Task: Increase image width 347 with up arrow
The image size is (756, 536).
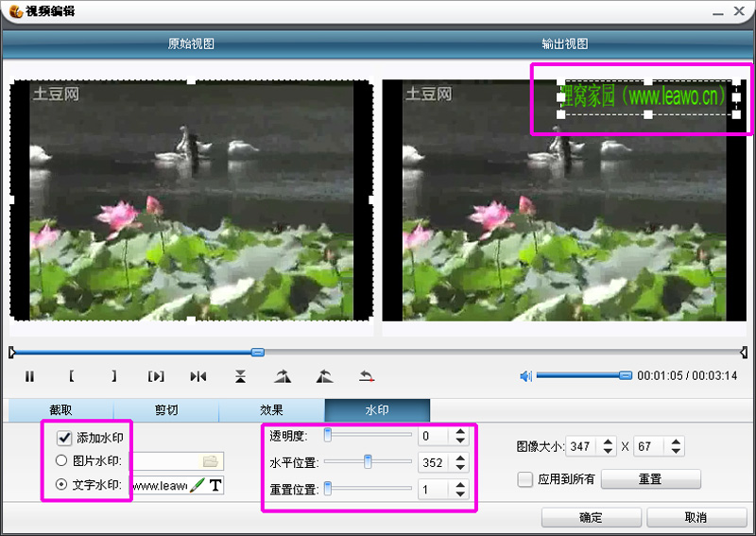Action: point(608,441)
